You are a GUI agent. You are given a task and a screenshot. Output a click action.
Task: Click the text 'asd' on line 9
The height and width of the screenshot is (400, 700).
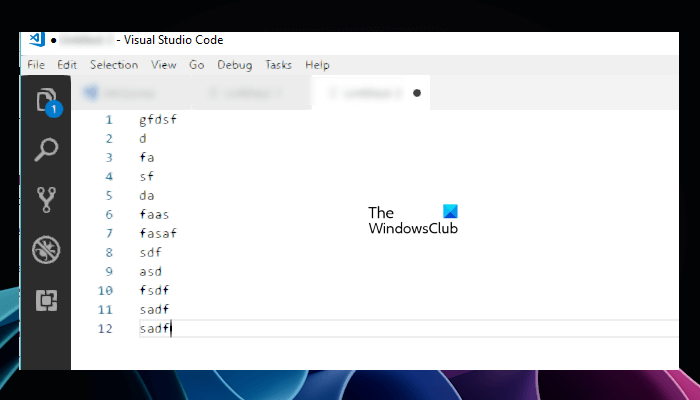(x=150, y=271)
